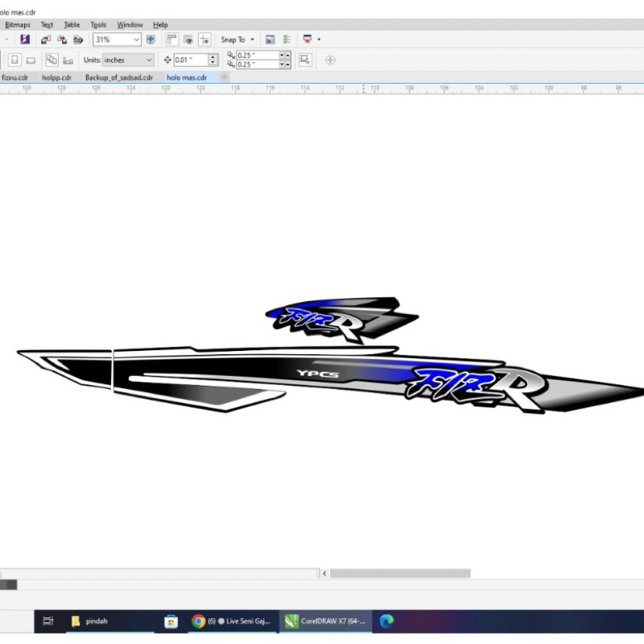Click duplicate distance X stepper arrows
The height and width of the screenshot is (644, 644).
285,55
